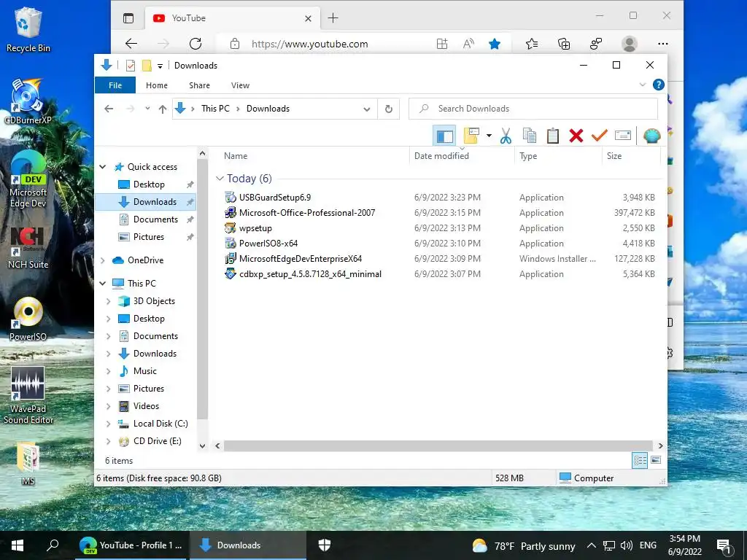Screen dimensions: 747x560
Task: Switch to Large icons view in status bar
Action: [656, 460]
